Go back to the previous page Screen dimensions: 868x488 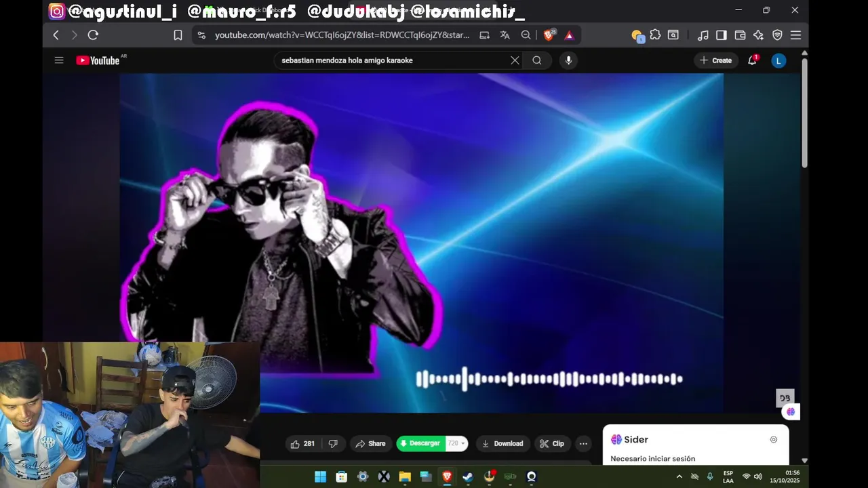[x=56, y=35]
